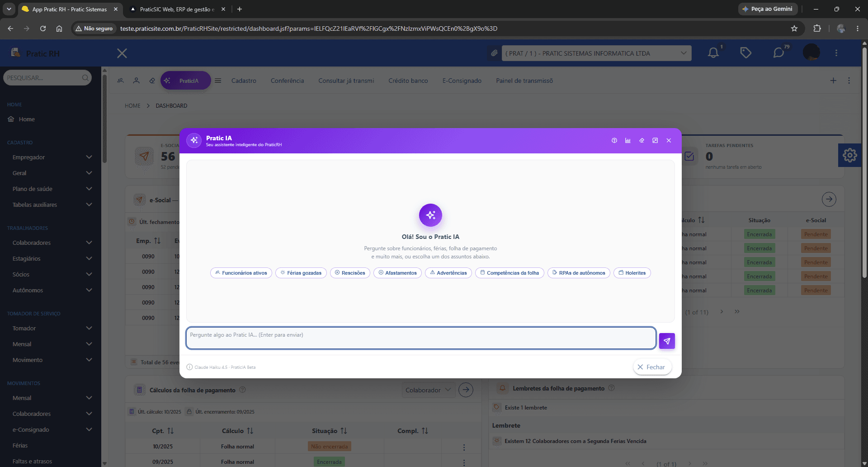The image size is (868, 467).
Task: Sort the e-Social table by Emp. column
Action: [157, 241]
